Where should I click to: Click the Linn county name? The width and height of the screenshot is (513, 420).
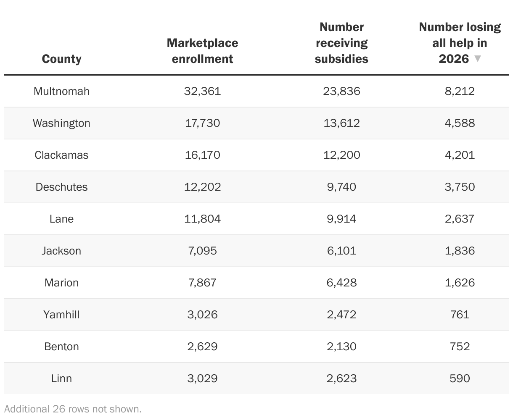(x=61, y=378)
